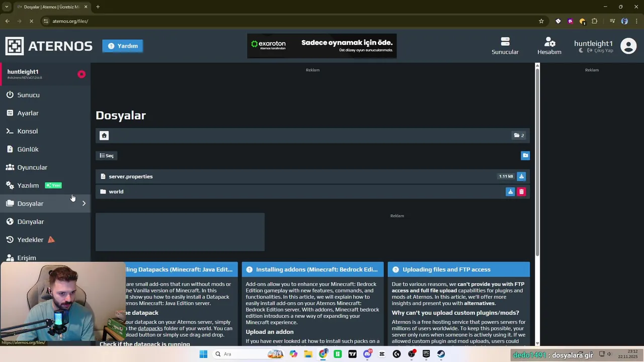Open Hesabım account settings
Image resolution: width=644 pixels, height=362 pixels.
pyautogui.click(x=549, y=46)
